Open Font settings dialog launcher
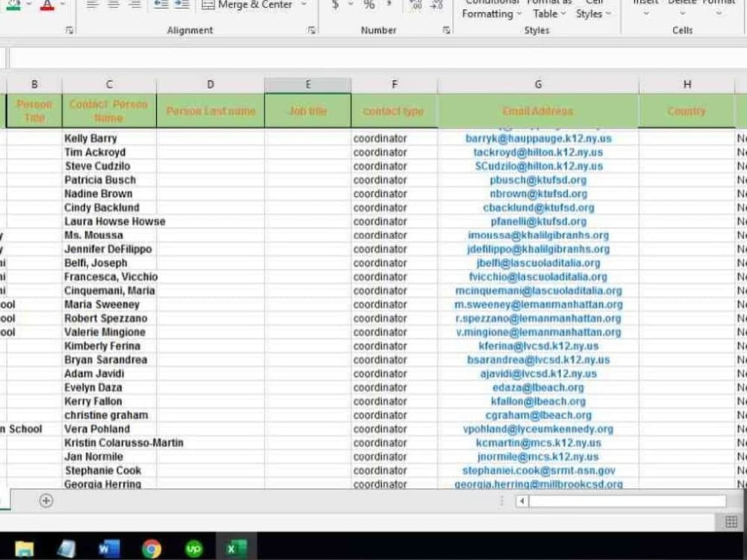 (x=69, y=31)
